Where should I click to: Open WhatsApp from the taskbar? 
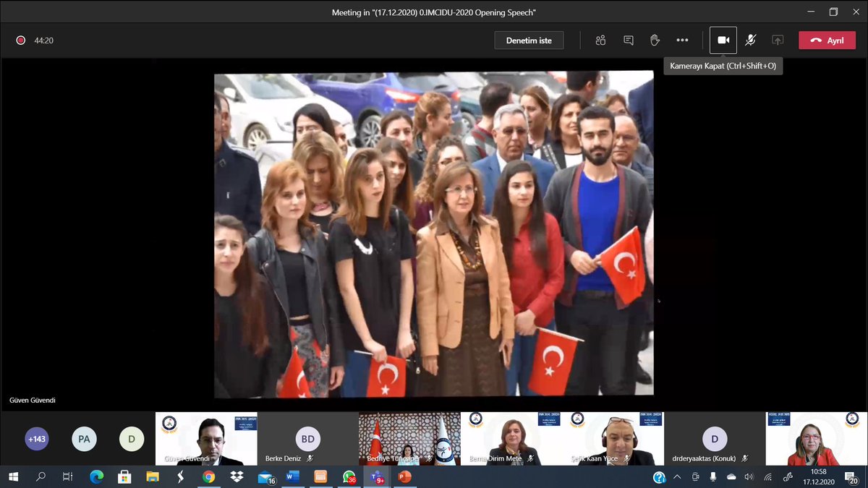tap(350, 477)
